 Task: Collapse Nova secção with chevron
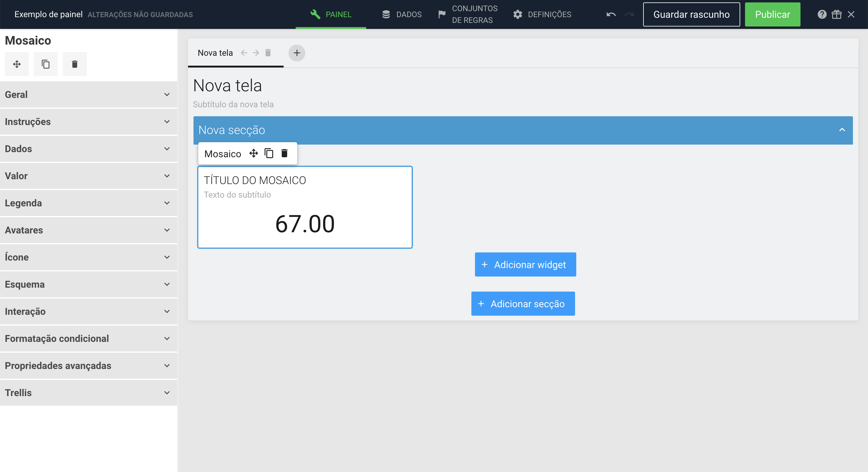842,130
